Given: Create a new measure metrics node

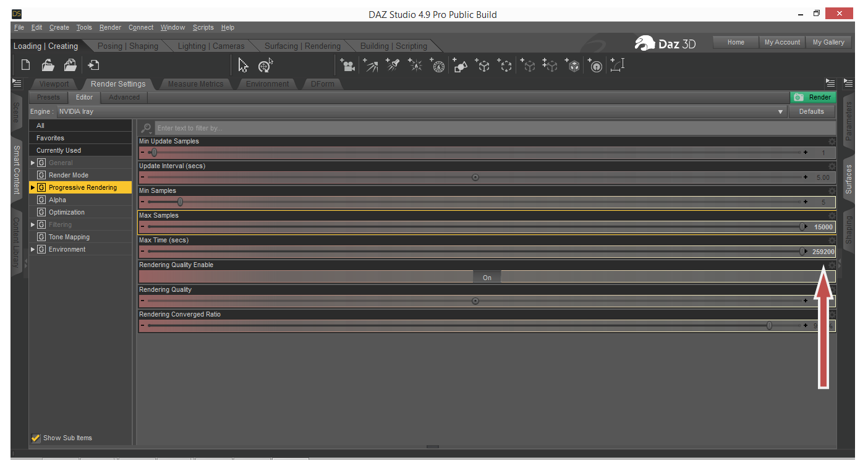Looking at the screenshot, I should [617, 65].
